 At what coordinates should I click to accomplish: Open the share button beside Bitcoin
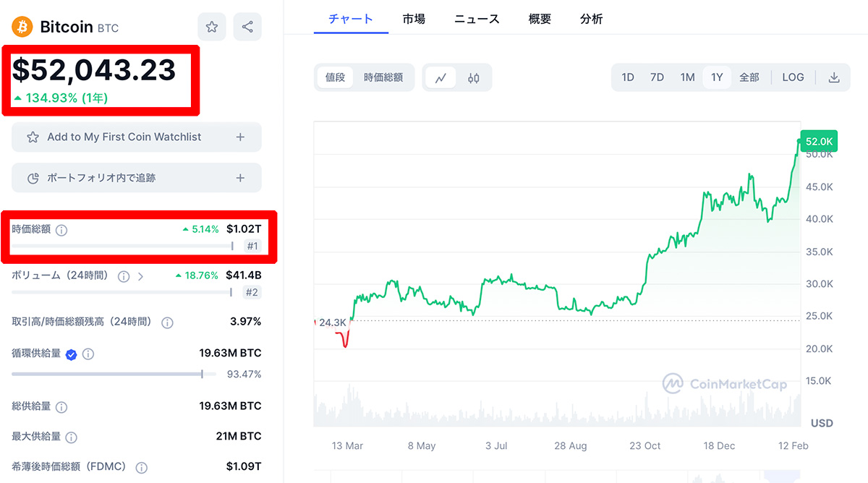point(247,27)
